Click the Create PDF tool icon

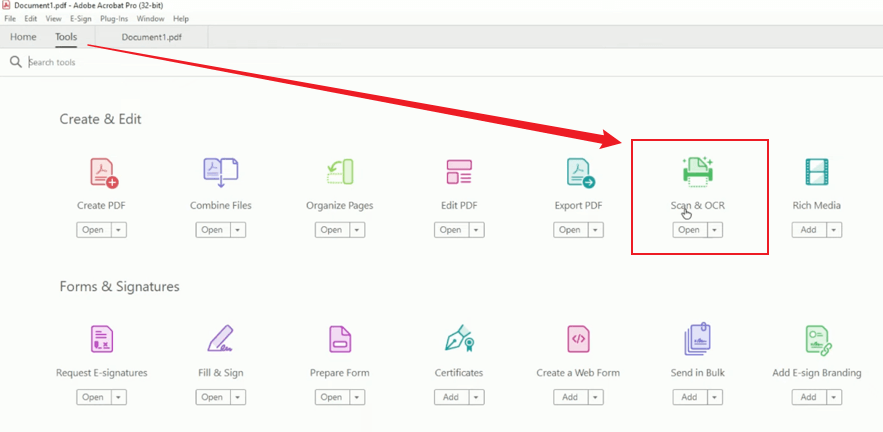(104, 173)
